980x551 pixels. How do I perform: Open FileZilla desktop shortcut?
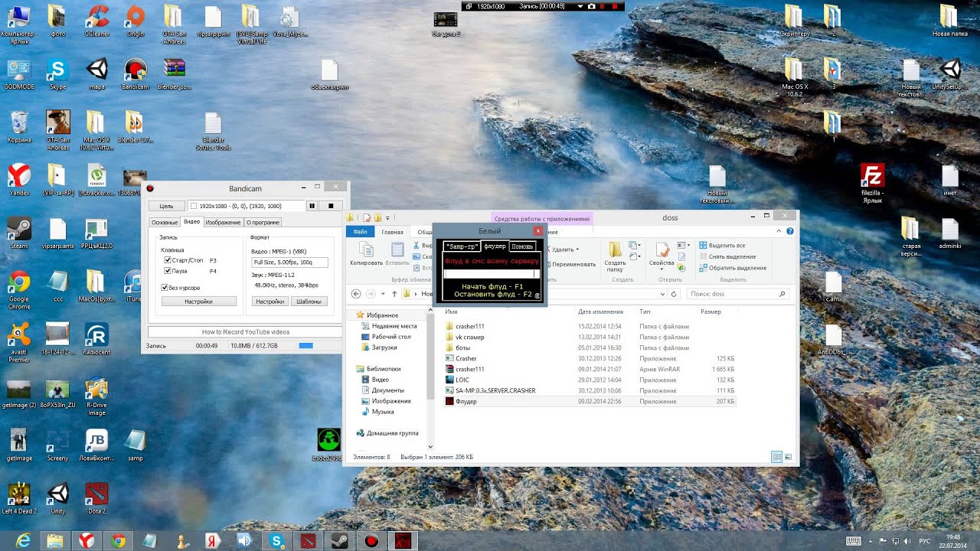[x=872, y=181]
